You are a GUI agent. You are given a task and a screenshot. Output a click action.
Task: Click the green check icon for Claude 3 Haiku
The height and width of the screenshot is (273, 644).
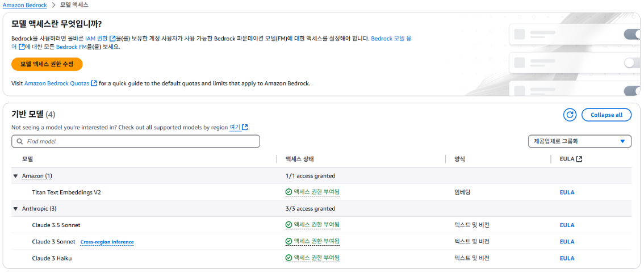coord(288,258)
